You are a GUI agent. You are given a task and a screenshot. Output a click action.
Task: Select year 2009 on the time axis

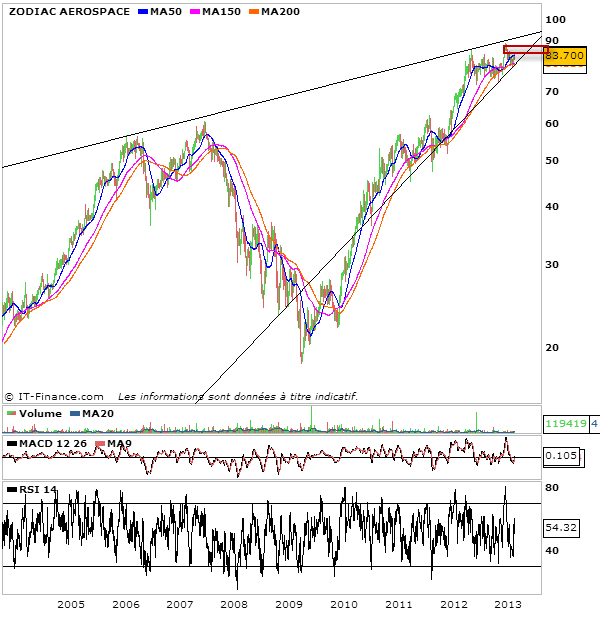point(288,604)
